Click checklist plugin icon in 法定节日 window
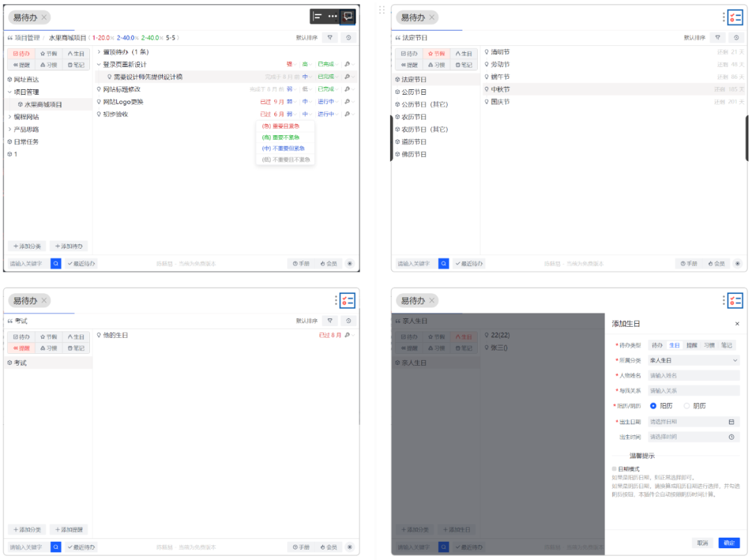The image size is (752, 560). [735, 17]
